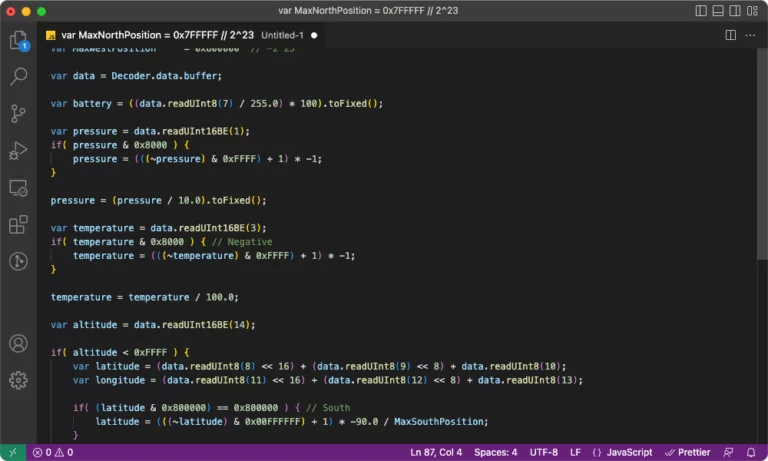The image size is (768, 461).
Task: Toggle the primary side bar layout
Action: click(701, 10)
